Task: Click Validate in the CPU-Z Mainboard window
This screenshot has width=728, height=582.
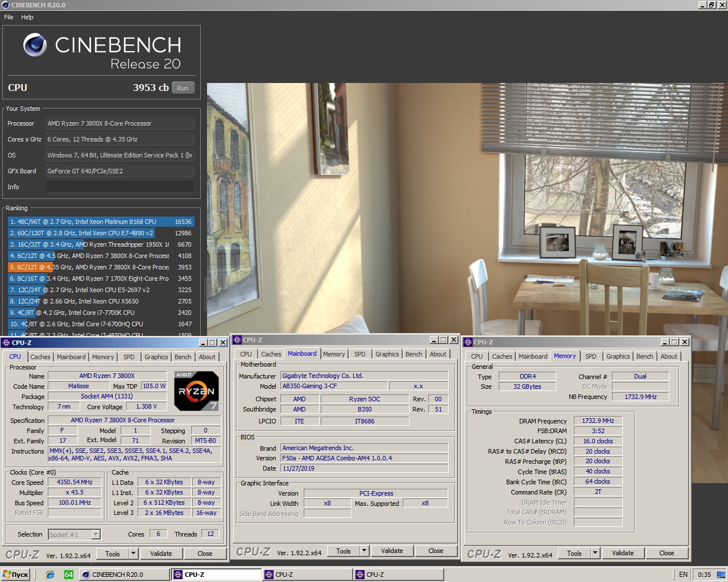Action: [392, 551]
